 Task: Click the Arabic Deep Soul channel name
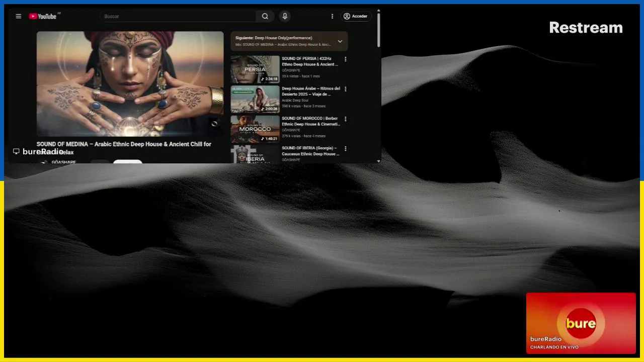295,100
